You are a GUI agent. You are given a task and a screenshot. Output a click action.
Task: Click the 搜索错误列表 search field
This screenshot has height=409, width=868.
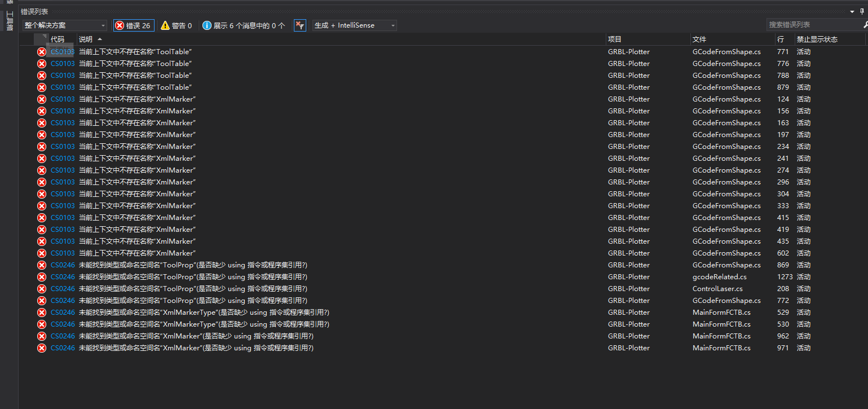[x=812, y=25]
